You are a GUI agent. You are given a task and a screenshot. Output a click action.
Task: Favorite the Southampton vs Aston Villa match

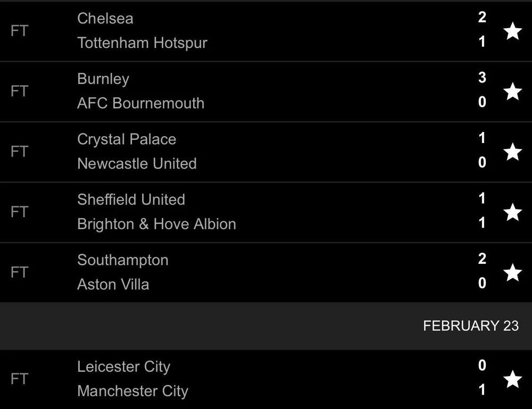click(x=512, y=273)
